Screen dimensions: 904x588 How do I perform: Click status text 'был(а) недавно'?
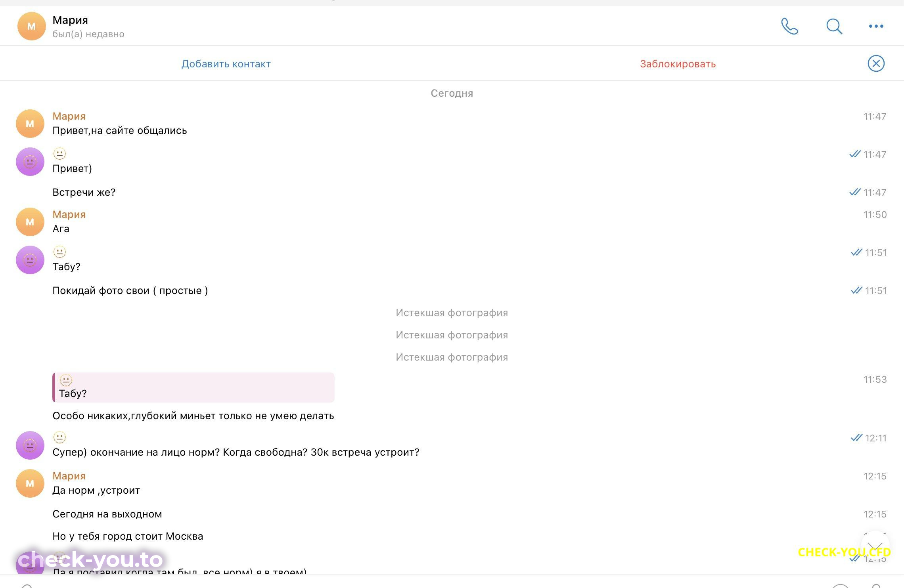click(x=88, y=34)
